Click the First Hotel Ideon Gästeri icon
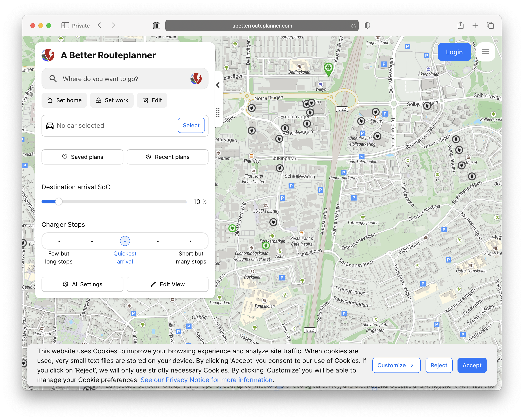Viewport: 524px width, 420px height. (x=253, y=171)
